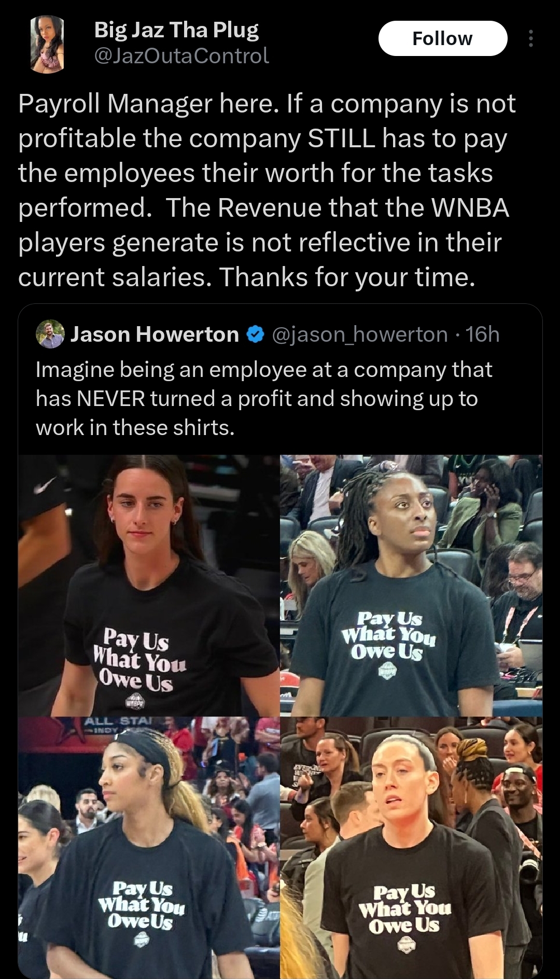560x979 pixels.
Task: Open the three-dot more options menu
Action: click(x=530, y=38)
